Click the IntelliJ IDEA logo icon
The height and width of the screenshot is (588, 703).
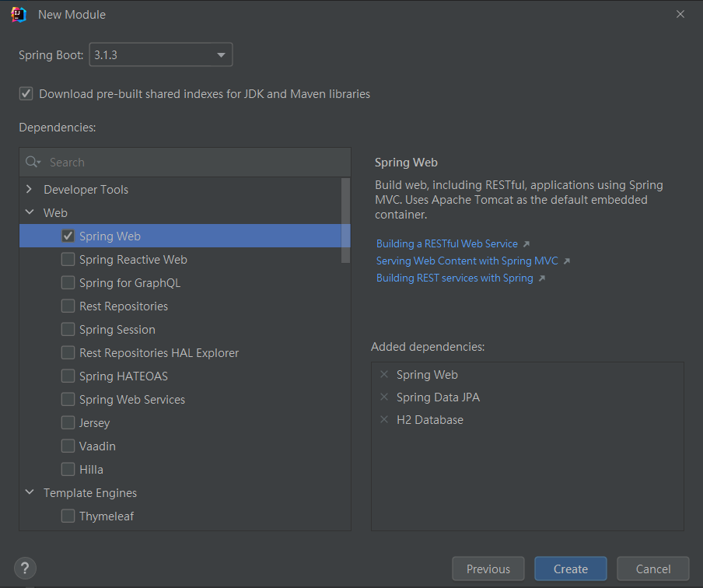(19, 14)
